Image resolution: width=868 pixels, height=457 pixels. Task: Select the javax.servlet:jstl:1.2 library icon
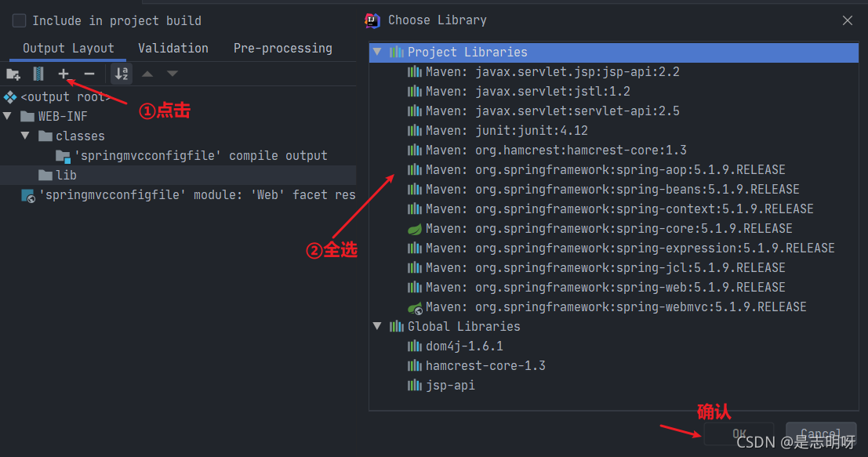(415, 91)
